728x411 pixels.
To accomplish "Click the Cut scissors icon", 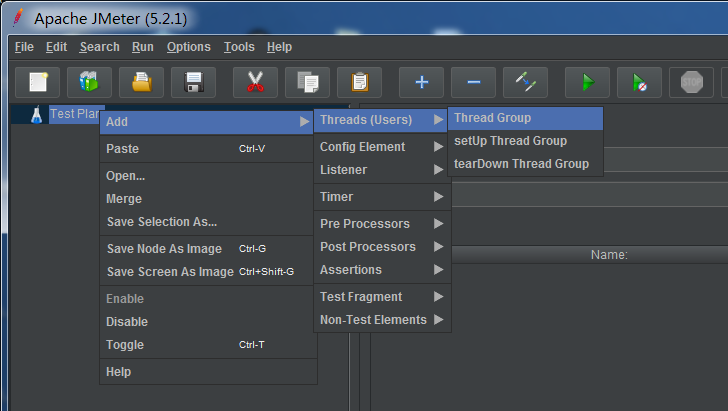I will click(x=255, y=82).
